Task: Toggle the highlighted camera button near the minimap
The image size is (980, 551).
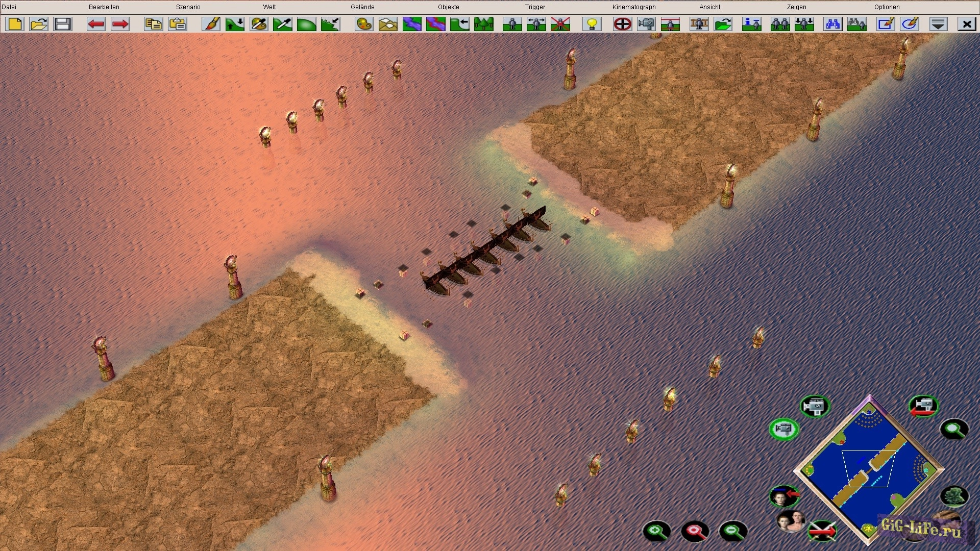Action: pyautogui.click(x=783, y=429)
